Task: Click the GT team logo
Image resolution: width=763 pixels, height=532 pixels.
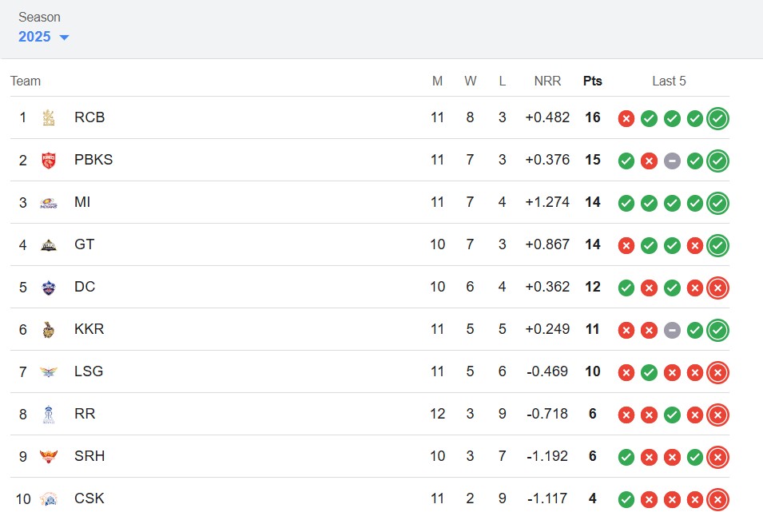Action: coord(48,244)
